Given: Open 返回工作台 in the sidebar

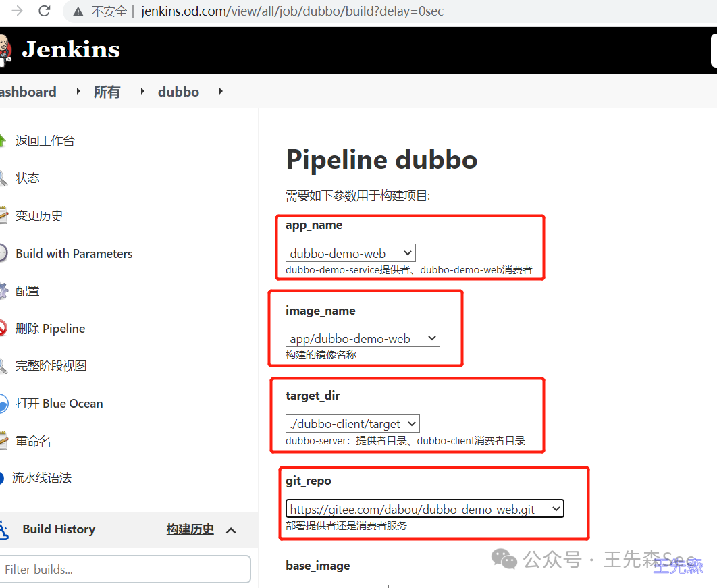Looking at the screenshot, I should (45, 141).
